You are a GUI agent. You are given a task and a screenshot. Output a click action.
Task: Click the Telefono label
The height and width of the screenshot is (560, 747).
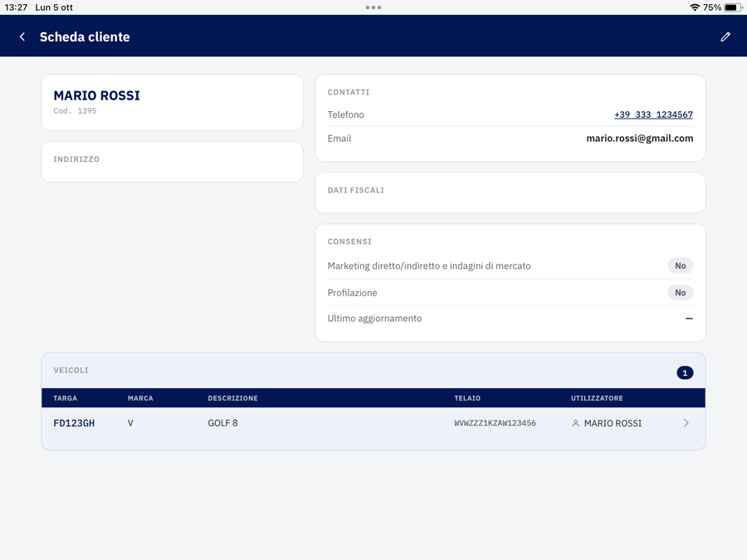pos(345,114)
